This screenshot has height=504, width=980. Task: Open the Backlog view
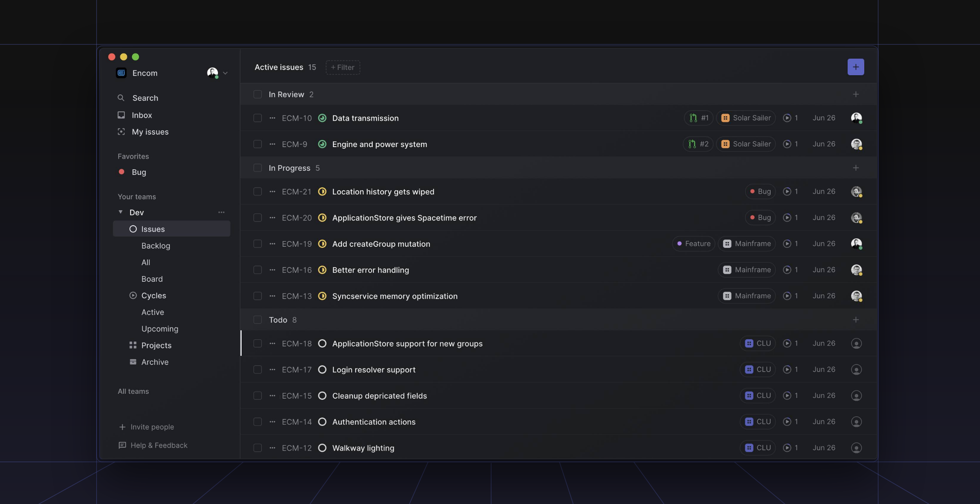tap(156, 246)
